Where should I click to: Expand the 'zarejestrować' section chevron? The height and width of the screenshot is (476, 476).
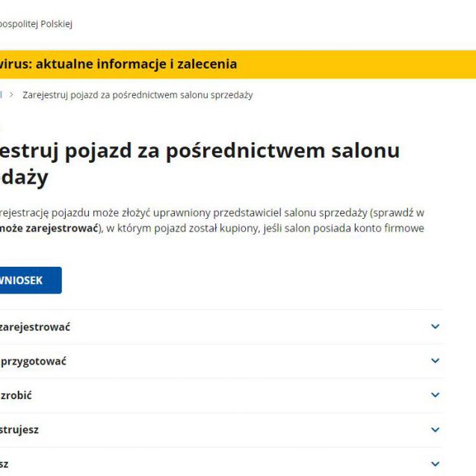point(435,327)
